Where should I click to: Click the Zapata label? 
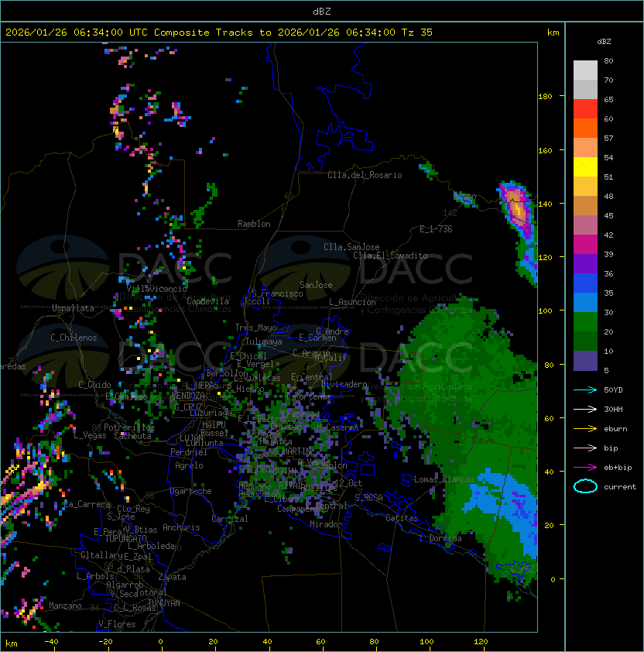[172, 577]
